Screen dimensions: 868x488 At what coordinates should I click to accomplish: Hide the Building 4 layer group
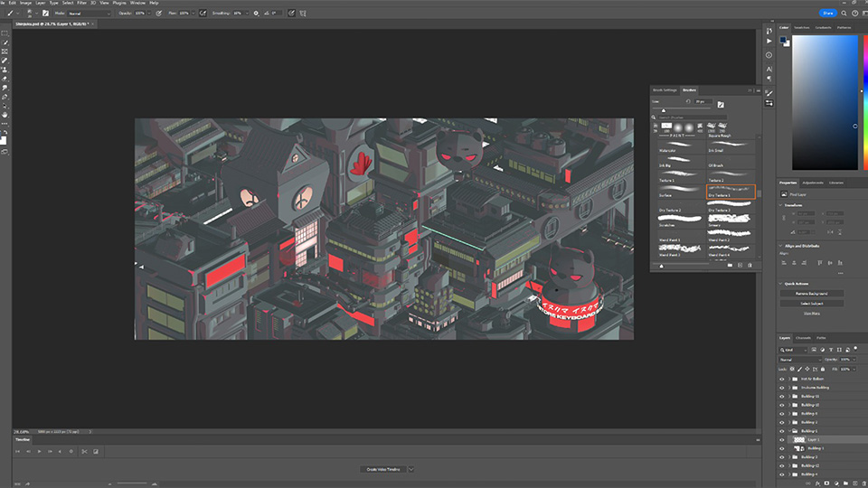pyautogui.click(x=782, y=474)
